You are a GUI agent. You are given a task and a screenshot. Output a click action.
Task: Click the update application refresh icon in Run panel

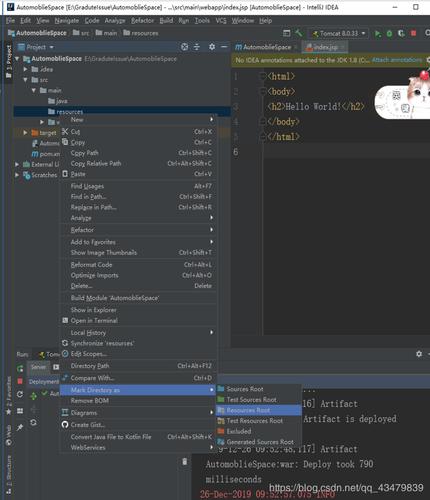[20, 394]
